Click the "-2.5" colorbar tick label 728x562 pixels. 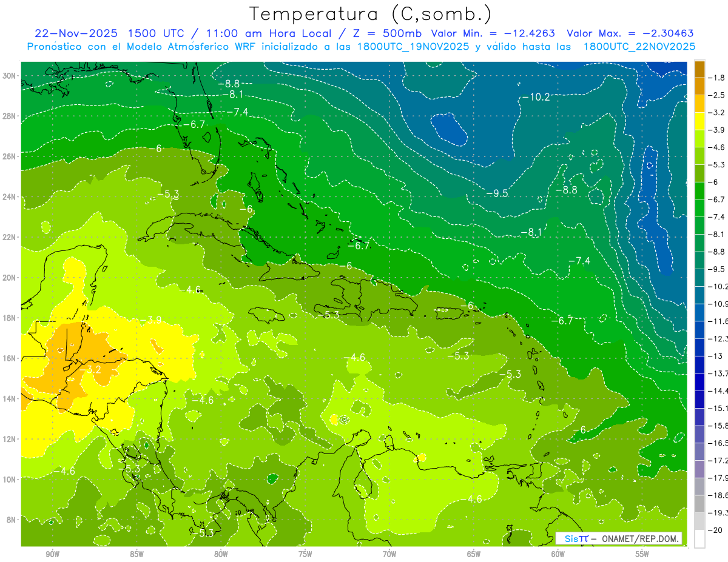pyautogui.click(x=717, y=95)
